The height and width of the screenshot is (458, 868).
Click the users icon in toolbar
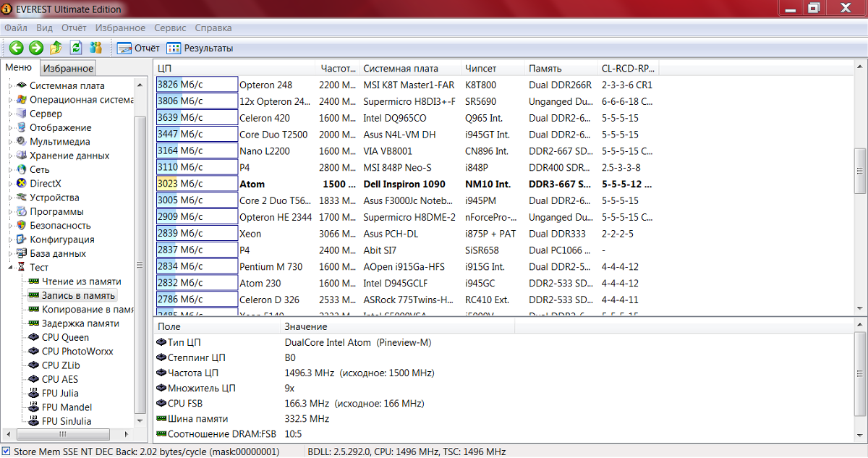click(95, 48)
